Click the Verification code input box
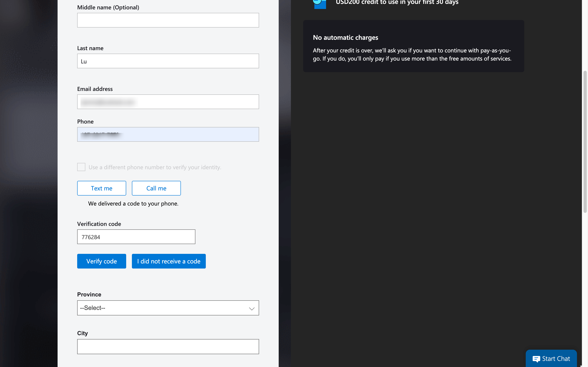This screenshot has width=588, height=367. coord(136,237)
